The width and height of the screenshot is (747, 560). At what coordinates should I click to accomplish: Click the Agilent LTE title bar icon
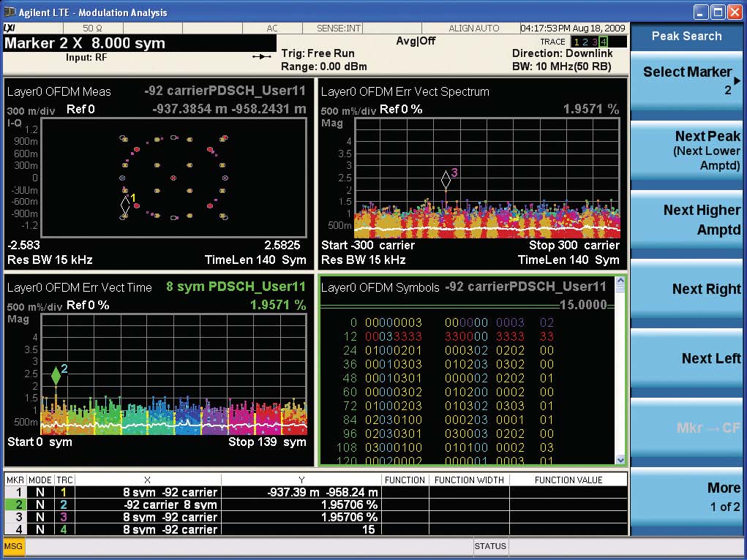coord(10,12)
